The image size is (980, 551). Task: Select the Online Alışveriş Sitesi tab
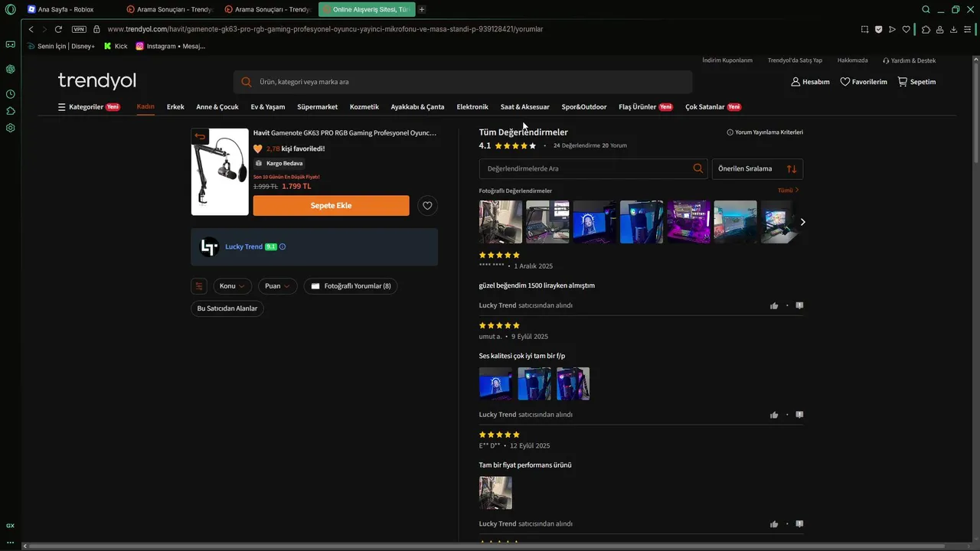(x=367, y=9)
